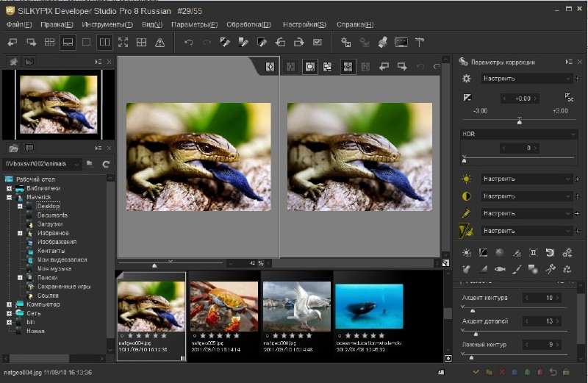Open the Обработка menu
The width and height of the screenshot is (588, 383).
coord(248,24)
